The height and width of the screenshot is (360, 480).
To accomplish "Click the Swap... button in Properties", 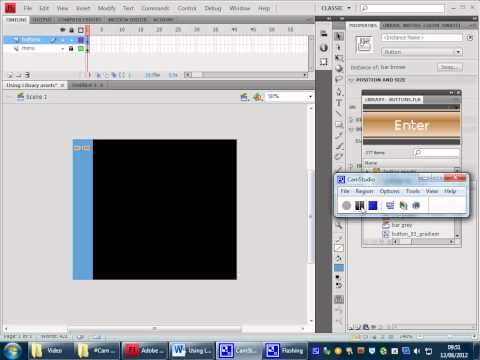I will point(450,67).
